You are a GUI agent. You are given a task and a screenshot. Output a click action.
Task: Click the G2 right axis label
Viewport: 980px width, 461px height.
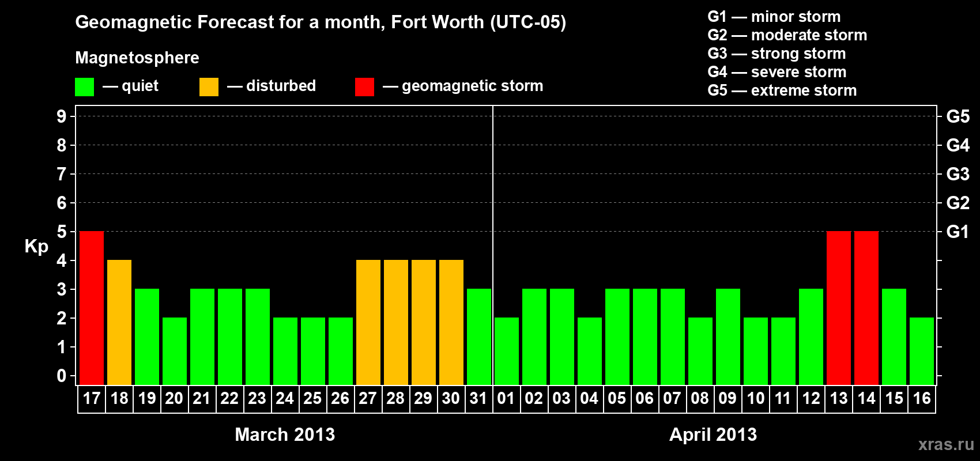[x=958, y=203]
